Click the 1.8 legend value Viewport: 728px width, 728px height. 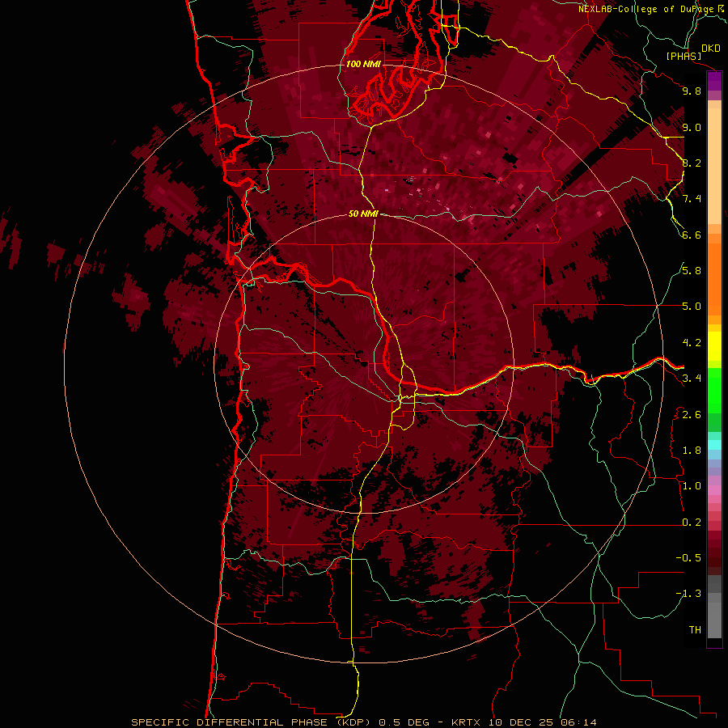pyautogui.click(x=692, y=451)
